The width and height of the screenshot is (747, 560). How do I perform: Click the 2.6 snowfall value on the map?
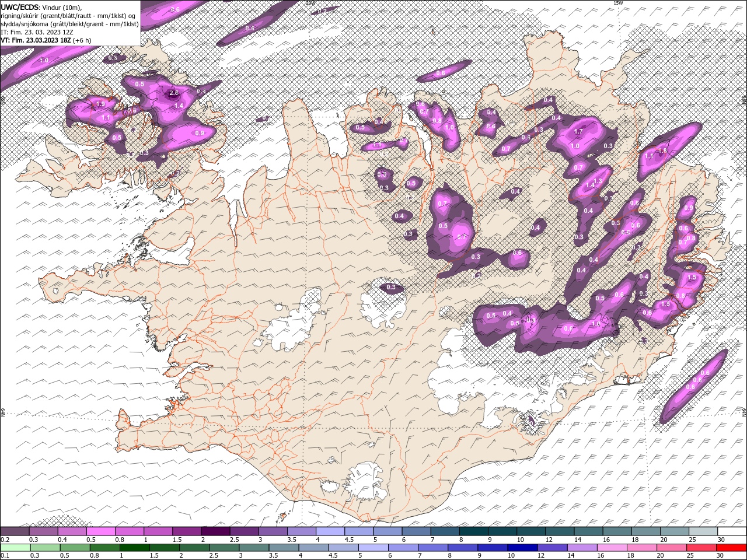pos(174,93)
